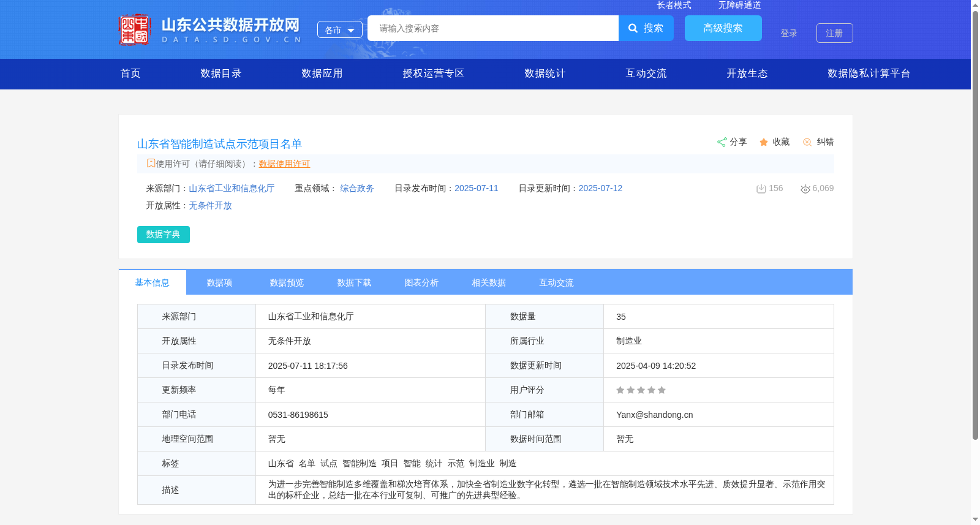Open 高级搜索 advanced search

coord(723,28)
